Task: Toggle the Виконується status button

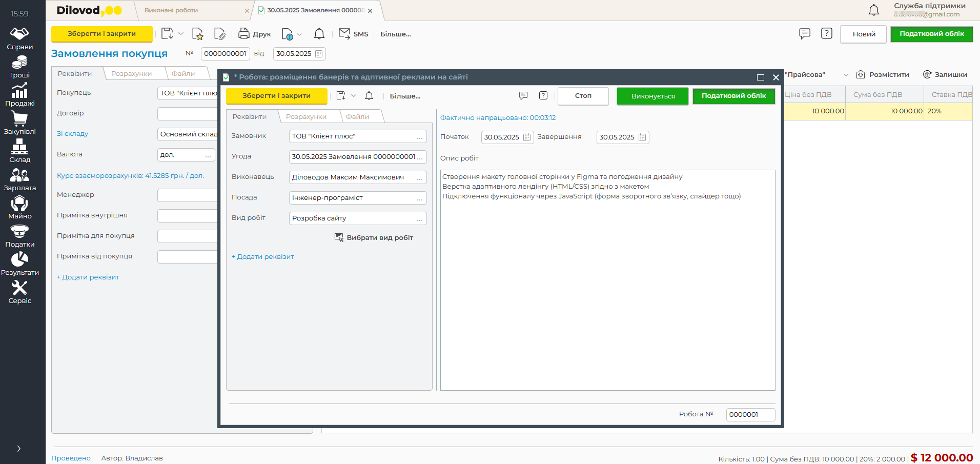Action: click(x=652, y=96)
